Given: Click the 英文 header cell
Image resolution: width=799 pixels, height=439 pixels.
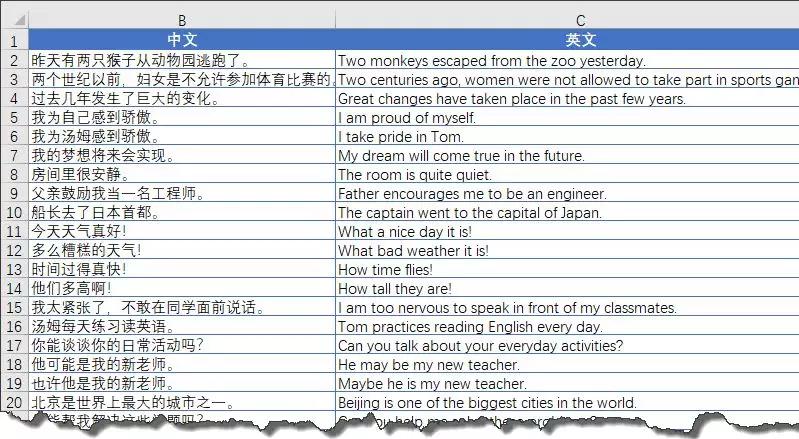Looking at the screenshot, I should click(567, 40).
